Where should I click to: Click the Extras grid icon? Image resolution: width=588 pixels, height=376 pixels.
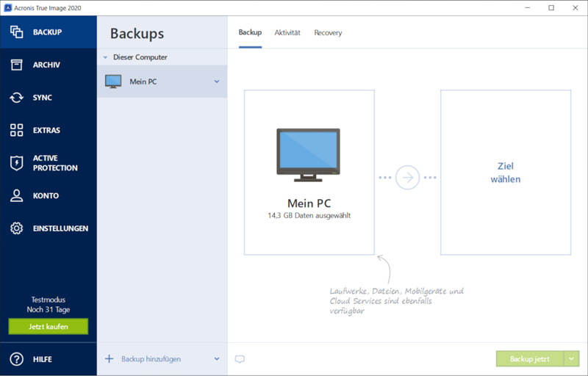pyautogui.click(x=16, y=130)
